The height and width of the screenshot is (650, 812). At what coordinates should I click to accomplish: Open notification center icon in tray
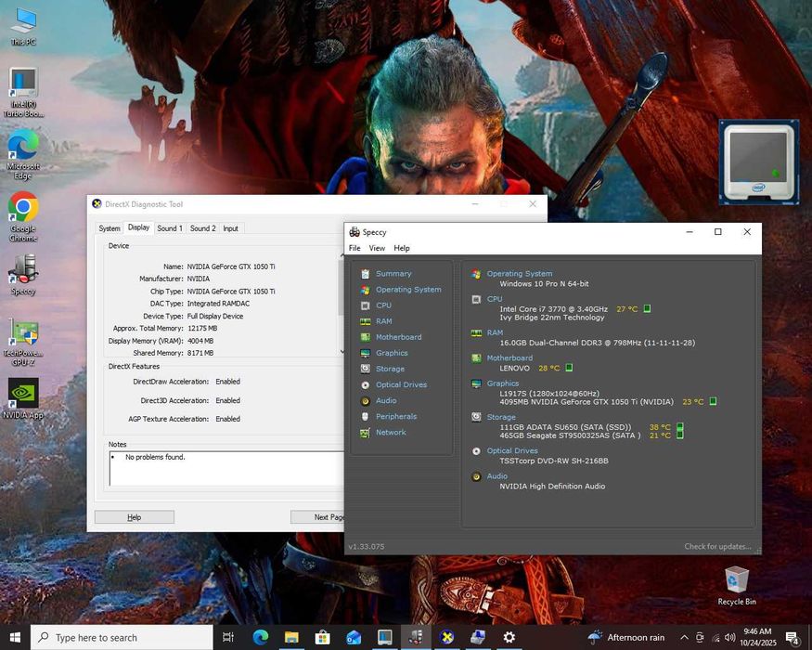click(792, 638)
